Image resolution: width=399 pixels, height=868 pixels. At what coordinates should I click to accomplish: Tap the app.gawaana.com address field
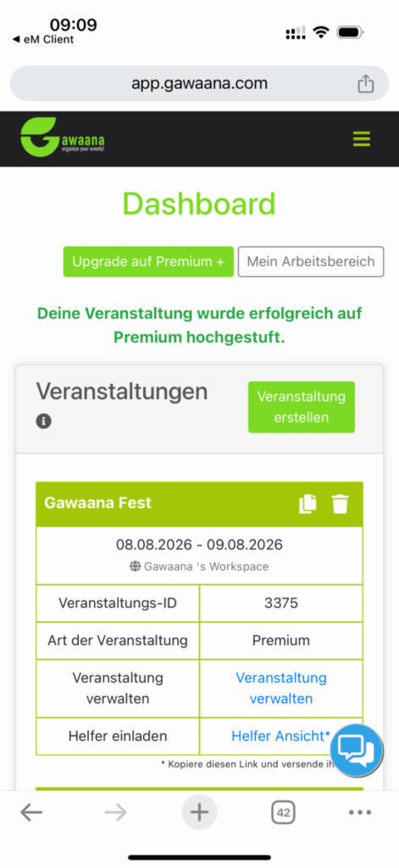pyautogui.click(x=199, y=84)
